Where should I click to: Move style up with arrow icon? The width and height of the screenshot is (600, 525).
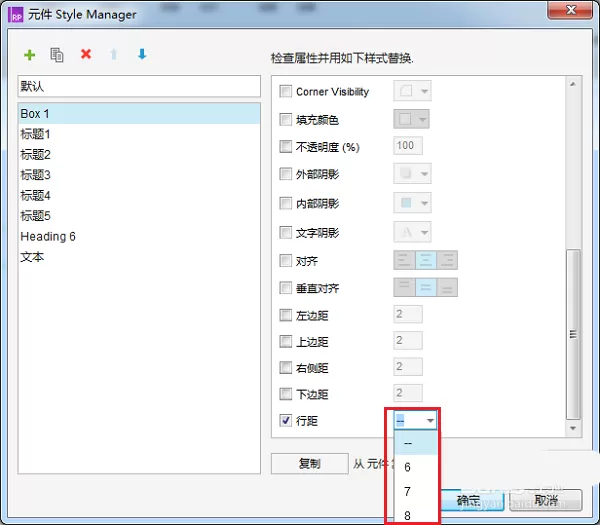114,54
